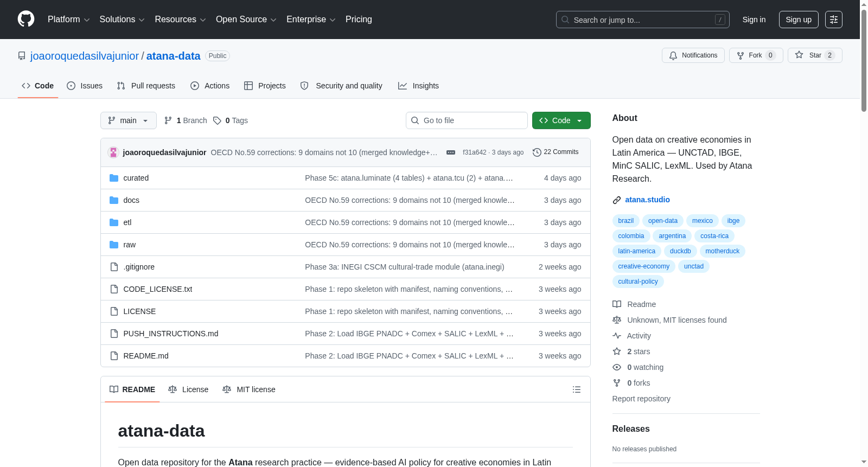868x467 pixels.
Task: Click the tag icon next to Tags
Action: (217, 120)
